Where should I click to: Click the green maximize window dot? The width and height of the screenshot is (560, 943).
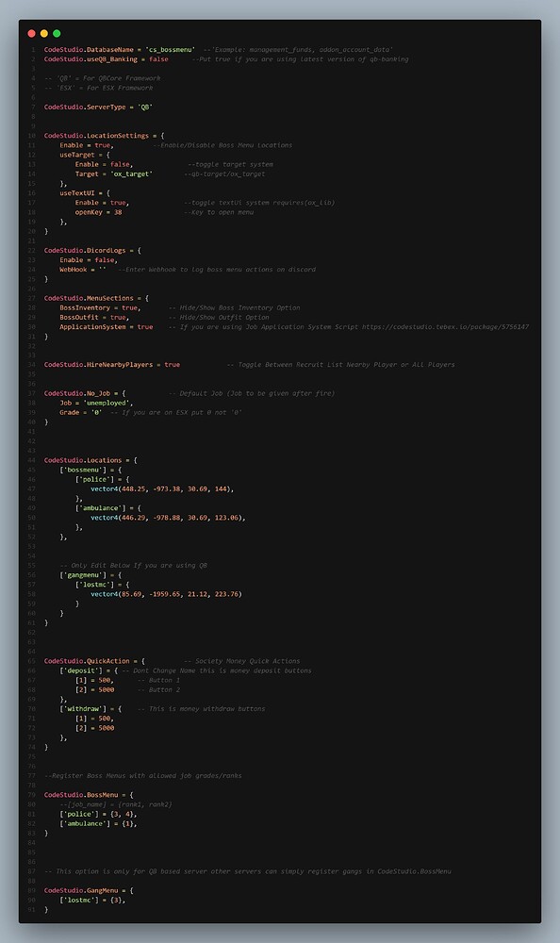click(57, 34)
